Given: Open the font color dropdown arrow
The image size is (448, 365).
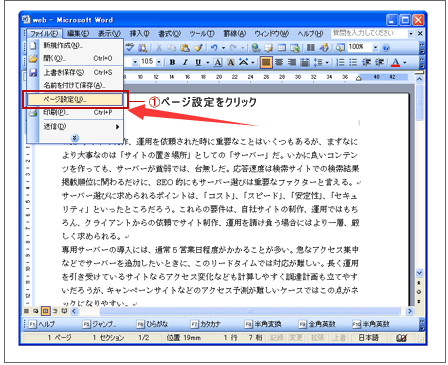Looking at the screenshot, I should click(405, 62).
